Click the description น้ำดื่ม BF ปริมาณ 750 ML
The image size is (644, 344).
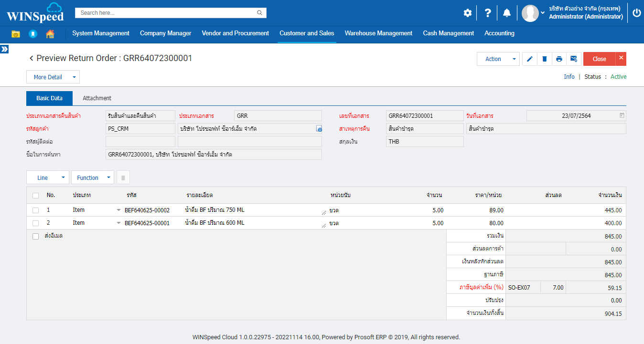click(x=215, y=210)
